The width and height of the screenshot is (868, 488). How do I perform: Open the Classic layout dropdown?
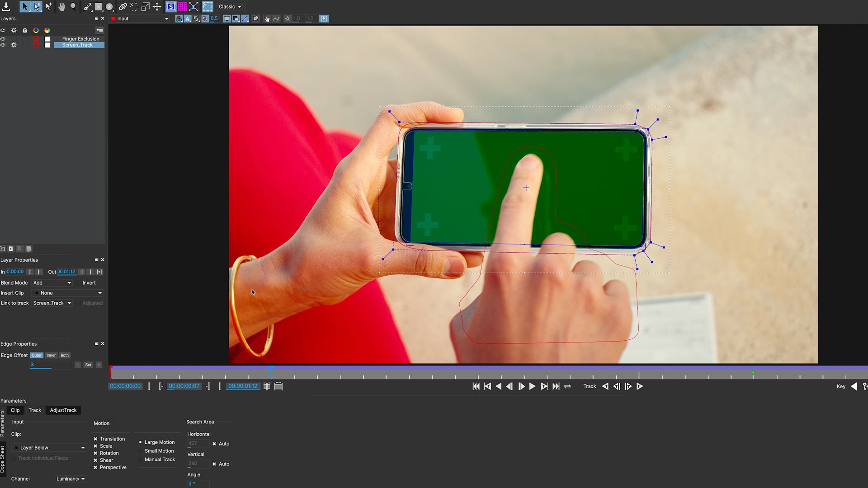[230, 6]
